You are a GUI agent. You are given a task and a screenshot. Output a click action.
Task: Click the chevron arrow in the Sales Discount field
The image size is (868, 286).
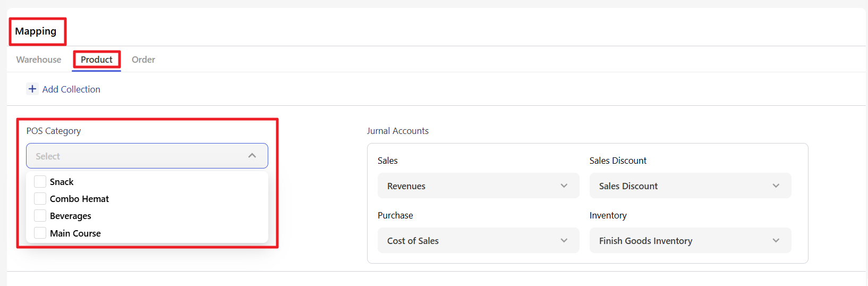tap(776, 186)
